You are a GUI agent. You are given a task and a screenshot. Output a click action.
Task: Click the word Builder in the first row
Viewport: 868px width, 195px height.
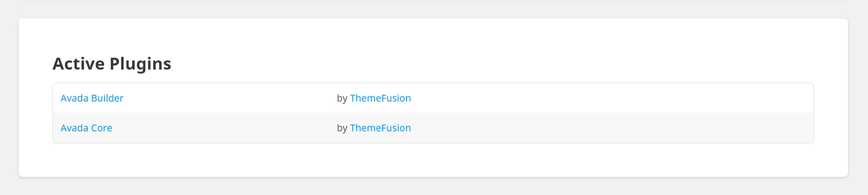point(107,98)
